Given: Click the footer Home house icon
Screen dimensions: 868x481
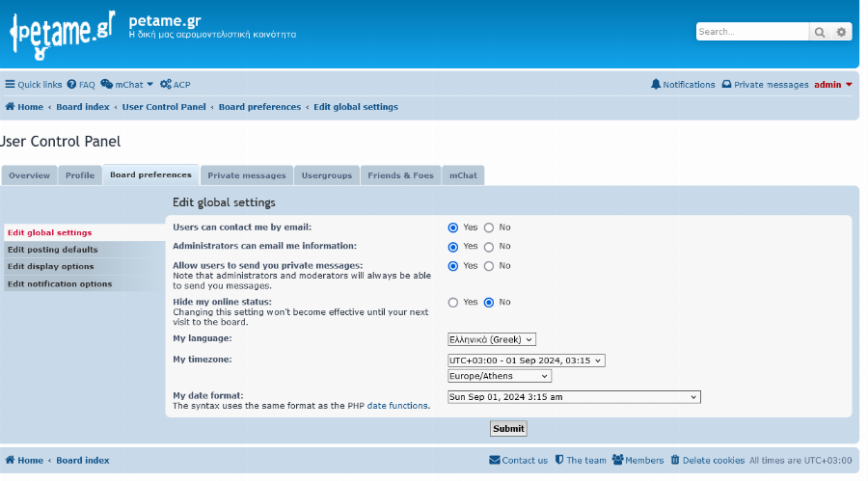Looking at the screenshot, I should 10,460.
